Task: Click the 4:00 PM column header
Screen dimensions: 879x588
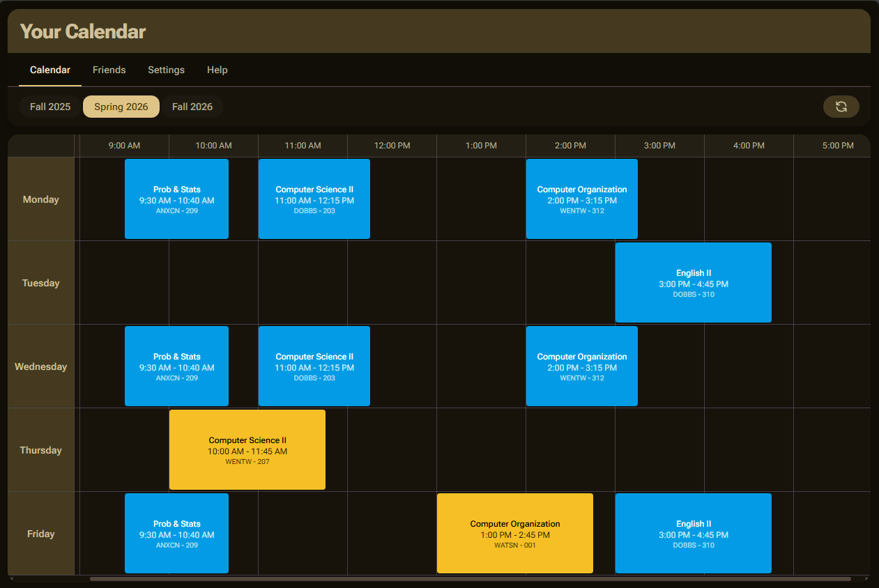Action: click(x=749, y=146)
